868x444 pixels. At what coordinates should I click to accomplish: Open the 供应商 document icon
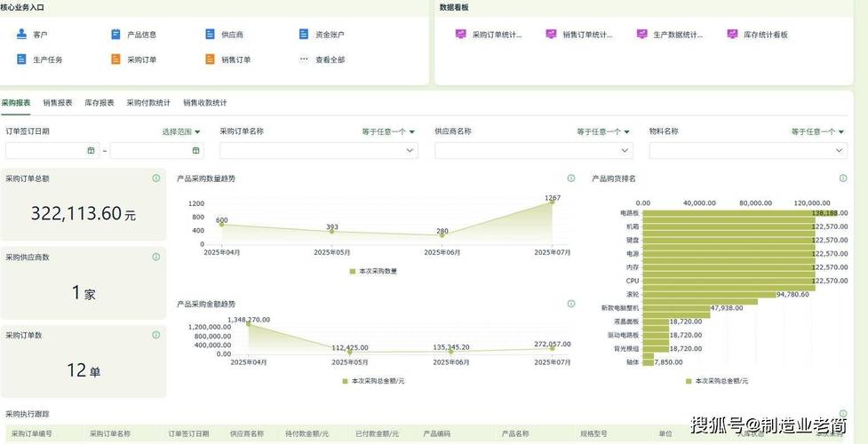pos(210,34)
